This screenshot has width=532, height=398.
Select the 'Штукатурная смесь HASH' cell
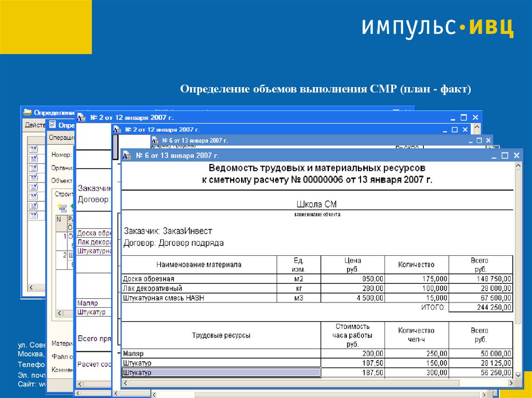(x=199, y=298)
